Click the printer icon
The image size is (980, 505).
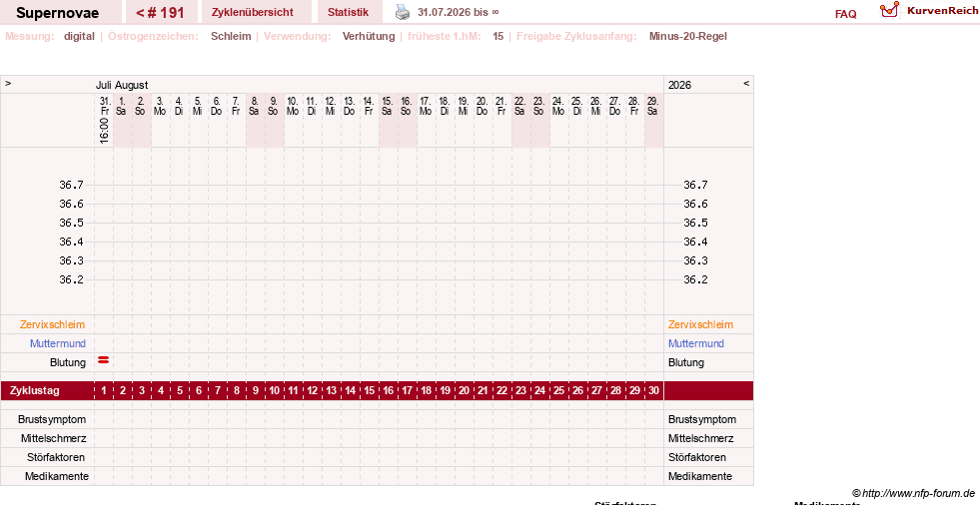coord(403,12)
